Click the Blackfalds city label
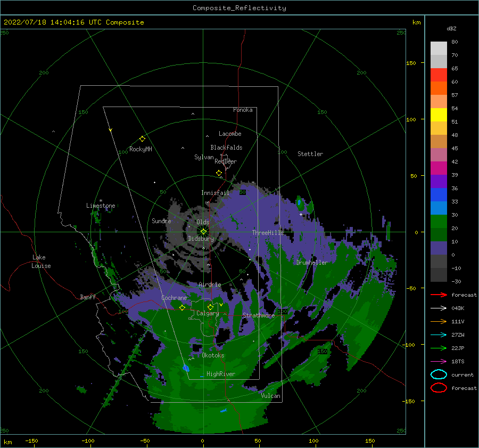Viewport: 479px width, 448px height. click(226, 148)
